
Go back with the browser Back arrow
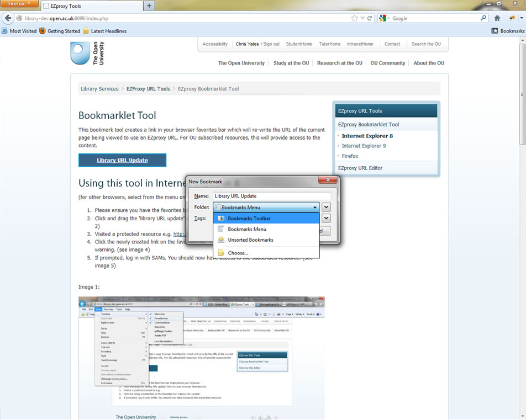click(x=8, y=18)
